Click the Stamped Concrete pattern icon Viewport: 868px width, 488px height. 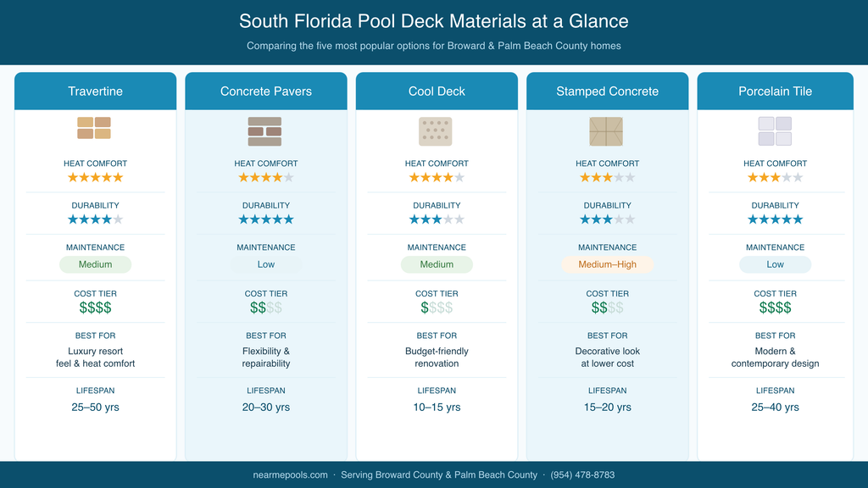(606, 131)
